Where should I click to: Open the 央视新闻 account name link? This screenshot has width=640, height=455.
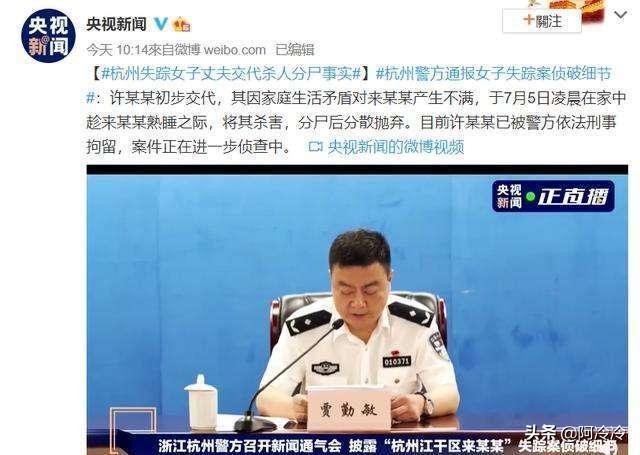[116, 24]
